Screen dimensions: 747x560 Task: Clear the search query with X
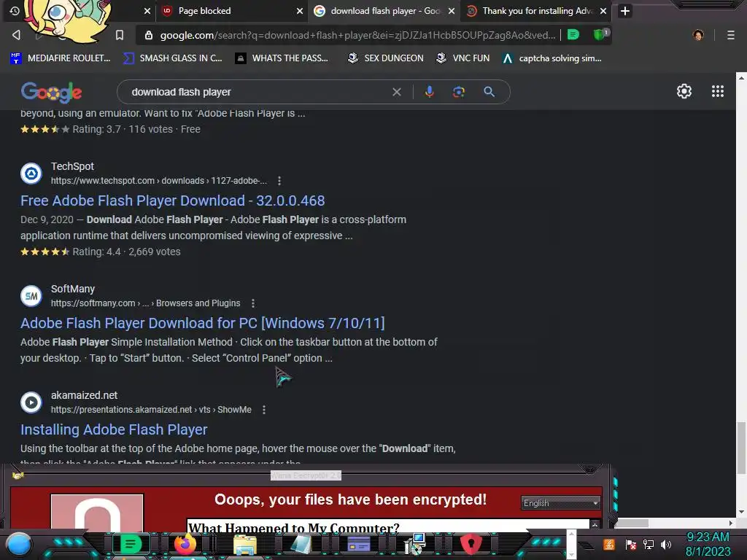[396, 92]
